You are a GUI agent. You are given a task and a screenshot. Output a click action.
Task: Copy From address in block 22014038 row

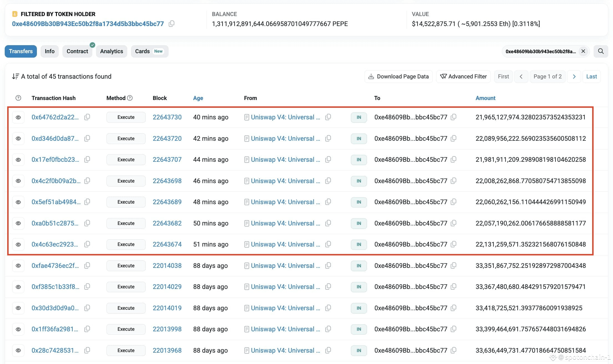328,265
